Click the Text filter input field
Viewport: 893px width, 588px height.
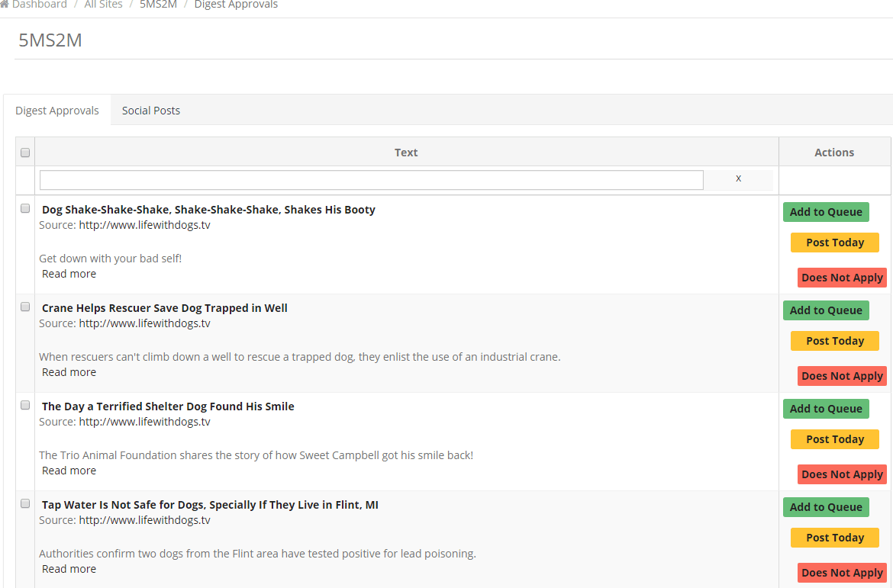371,180
